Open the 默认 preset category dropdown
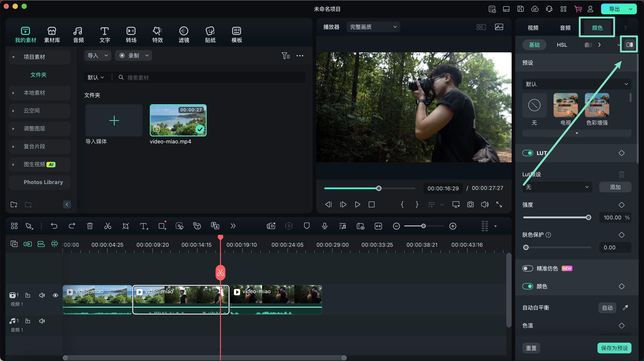Screen dimensions: 644x361 [576, 84]
